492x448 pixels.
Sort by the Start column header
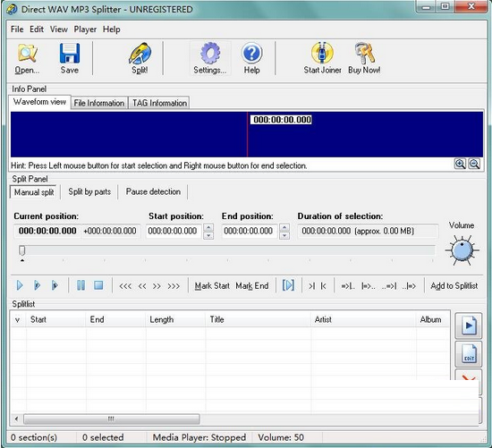tap(56, 320)
